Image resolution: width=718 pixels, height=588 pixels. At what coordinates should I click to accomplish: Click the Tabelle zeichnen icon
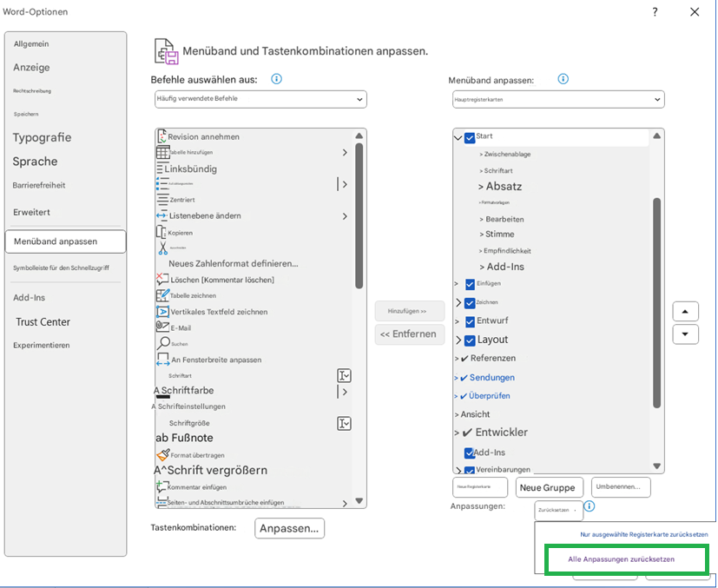(162, 295)
